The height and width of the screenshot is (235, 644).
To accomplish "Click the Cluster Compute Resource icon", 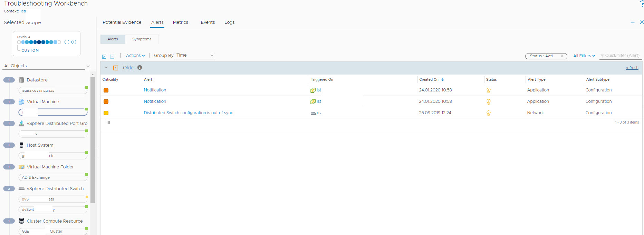I will tap(21, 221).
